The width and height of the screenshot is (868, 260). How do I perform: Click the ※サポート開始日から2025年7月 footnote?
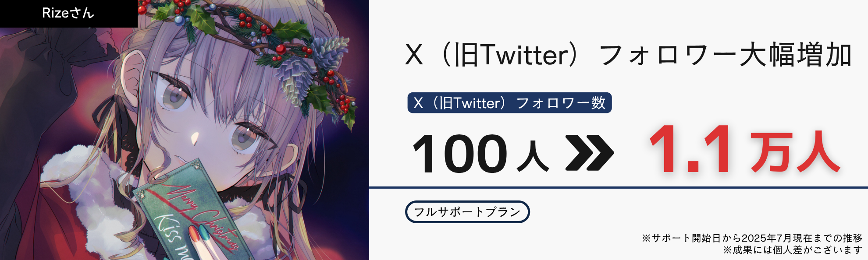(752, 238)
